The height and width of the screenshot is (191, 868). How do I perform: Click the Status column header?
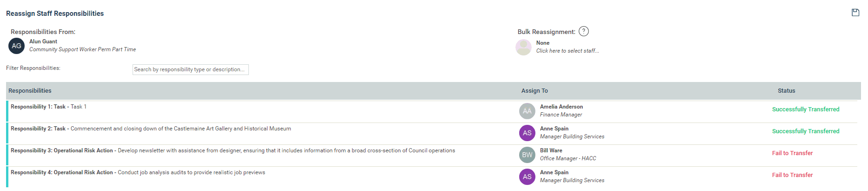[x=787, y=91]
